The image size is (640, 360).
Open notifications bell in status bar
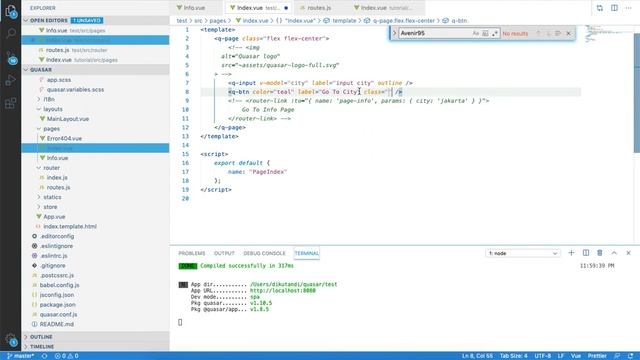click(631, 356)
